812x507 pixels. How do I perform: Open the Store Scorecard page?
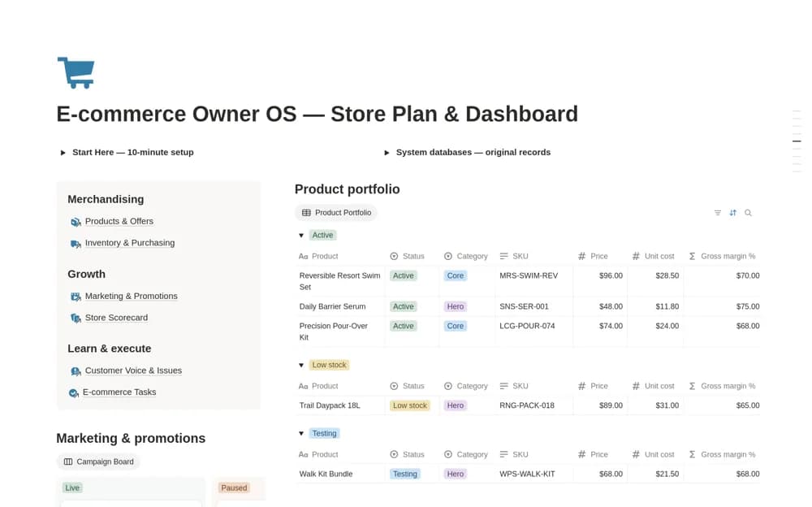click(116, 318)
